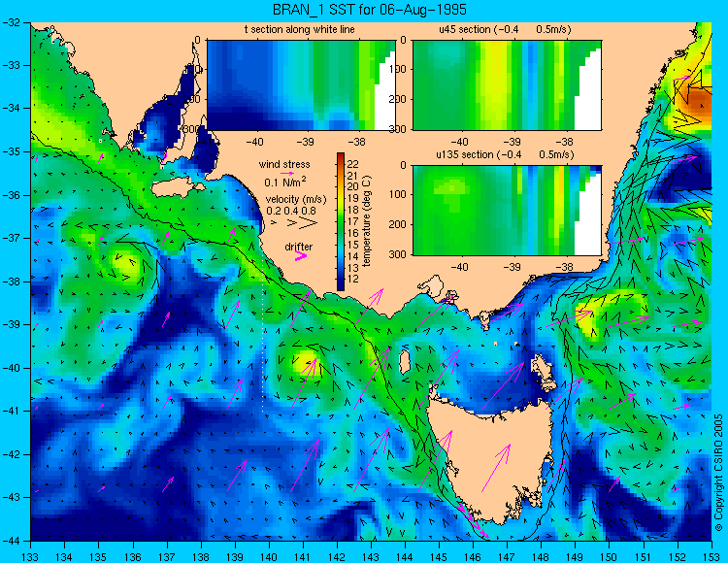This screenshot has height=563, width=728.
Task: Click the latitude axis label -43
Action: point(11,498)
